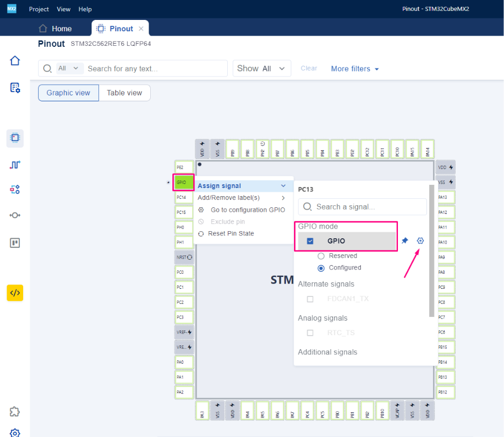This screenshot has width=504, height=437.
Task: Select the VREF- pin
Action: pyautogui.click(x=184, y=332)
